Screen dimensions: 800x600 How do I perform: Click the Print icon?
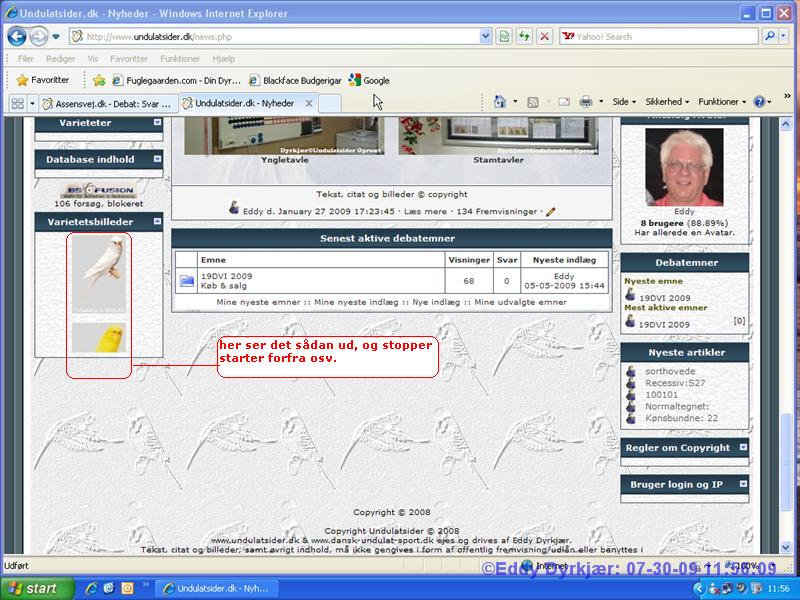[x=586, y=102]
